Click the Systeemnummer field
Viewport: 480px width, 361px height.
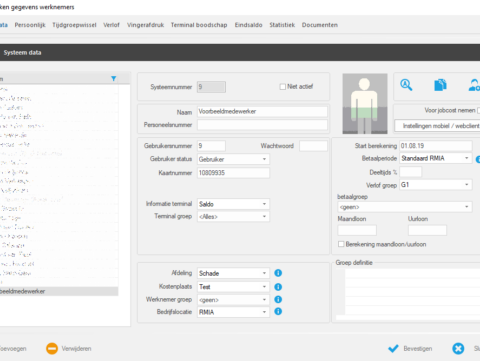(x=211, y=87)
